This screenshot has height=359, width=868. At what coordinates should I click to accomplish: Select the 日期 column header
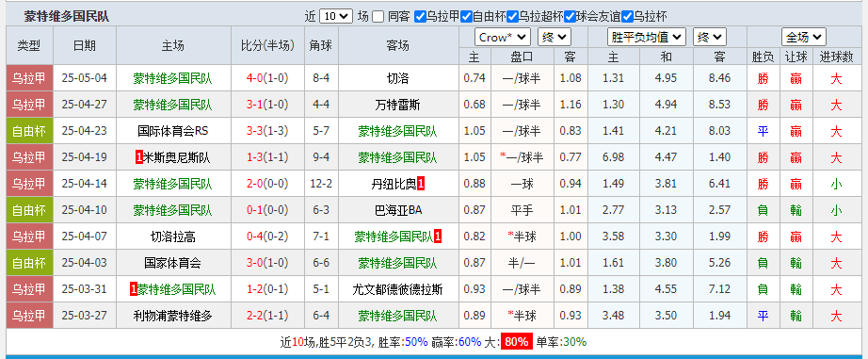coord(84,45)
